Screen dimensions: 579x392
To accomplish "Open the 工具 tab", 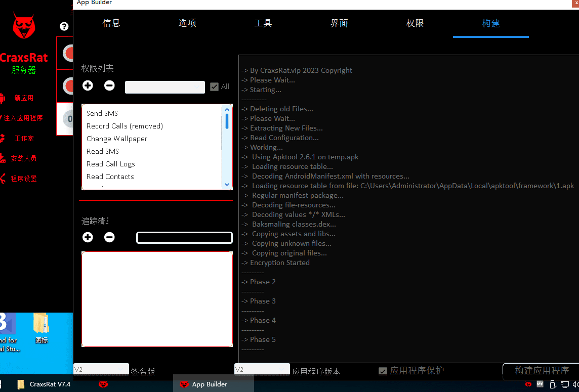I will pos(263,23).
